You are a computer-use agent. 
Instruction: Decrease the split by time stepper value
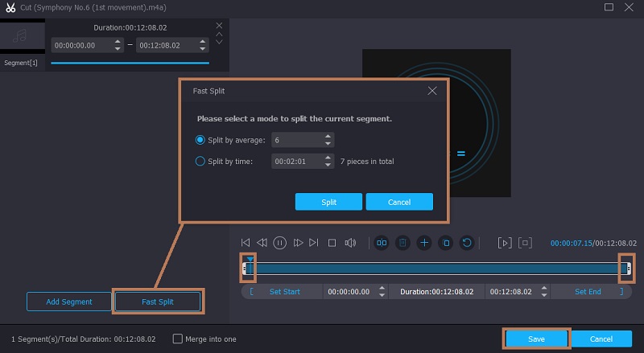328,165
